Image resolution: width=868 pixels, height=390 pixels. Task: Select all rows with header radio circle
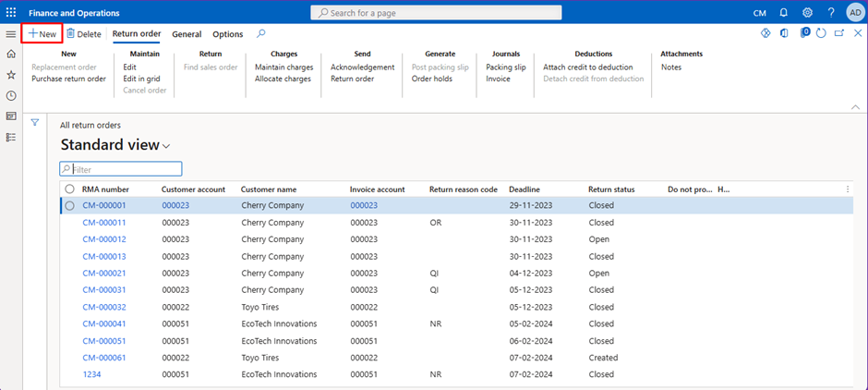70,189
